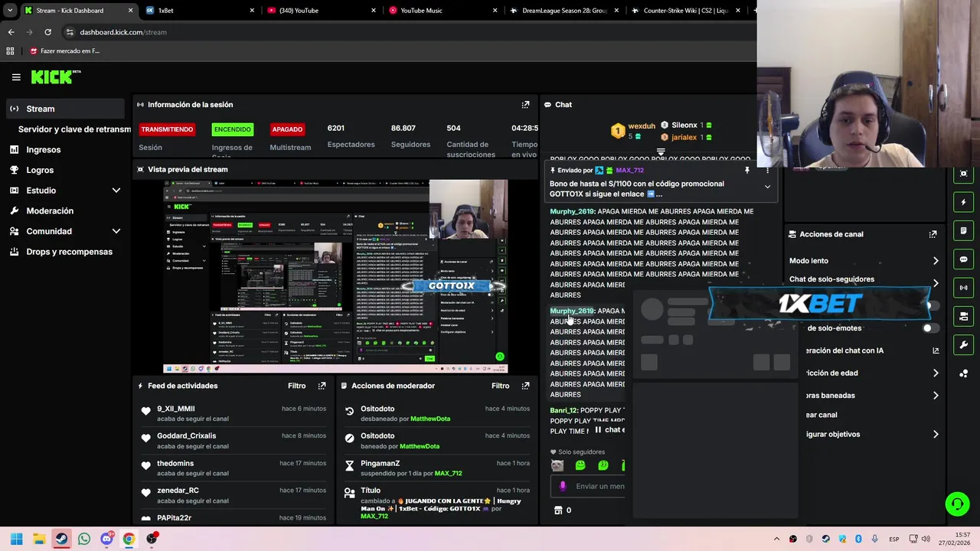The height and width of the screenshot is (551, 980).
Task: Click the browser address bar
Action: [x=406, y=32]
